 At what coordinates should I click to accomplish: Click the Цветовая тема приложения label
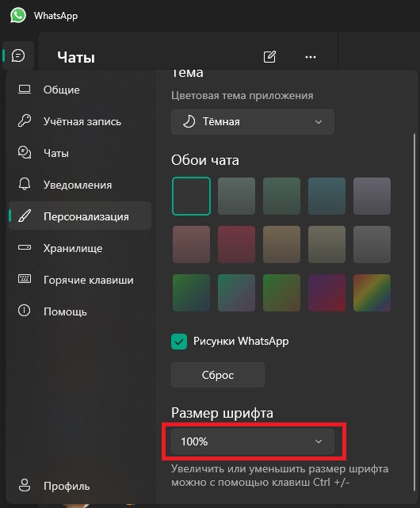tap(242, 96)
